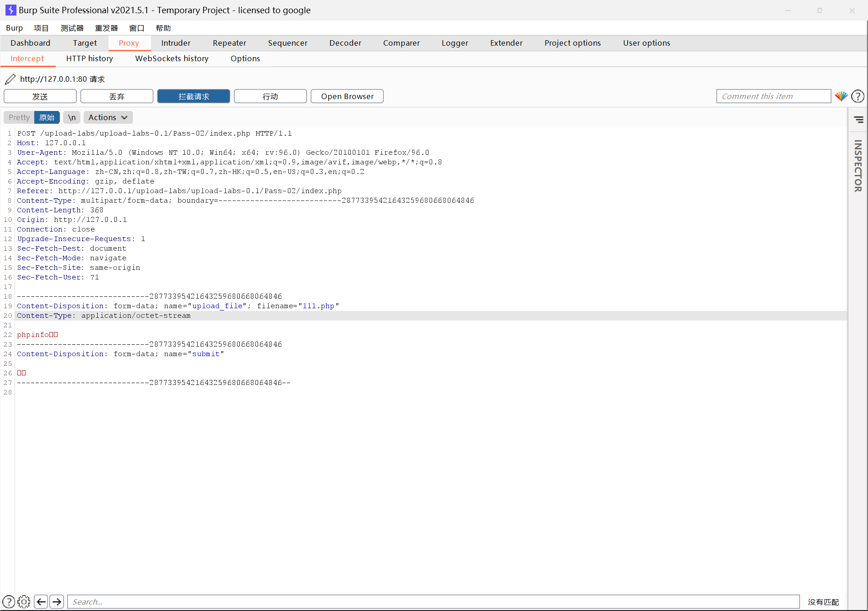Click the Sec-Fetch-Site same-origin line
The image size is (868, 611).
(79, 268)
